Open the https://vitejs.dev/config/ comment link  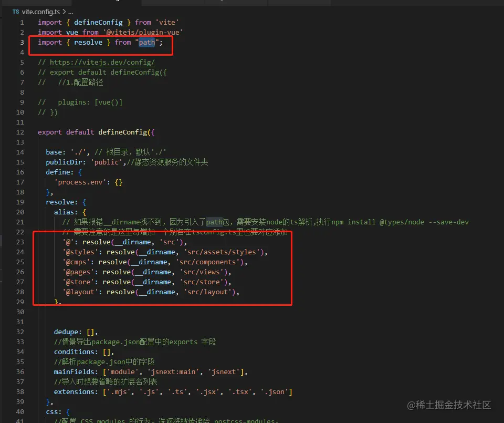pos(102,63)
